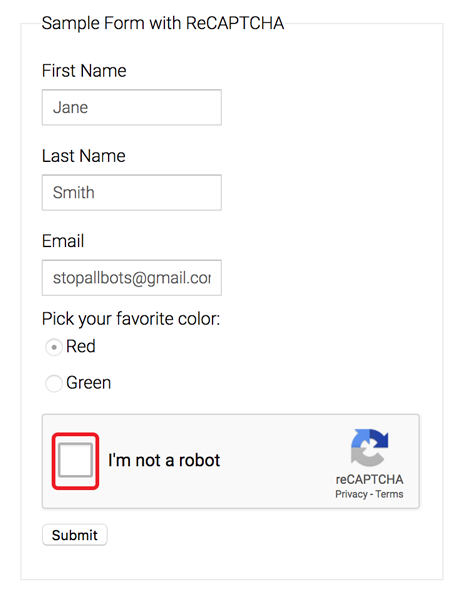
Task: Click the Email label text
Action: tap(63, 241)
